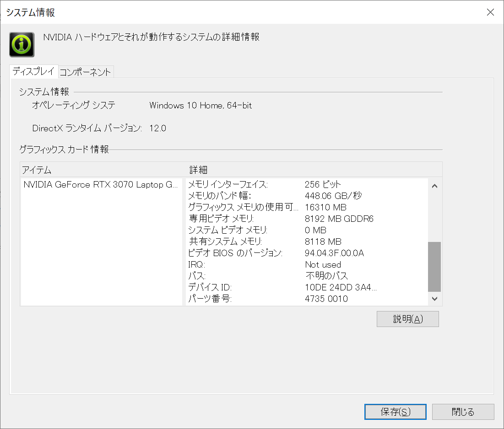Select NVIDIA GeForce RTX 3070 Laptop GPU item
Image resolution: width=504 pixels, height=429 pixels.
(101, 185)
